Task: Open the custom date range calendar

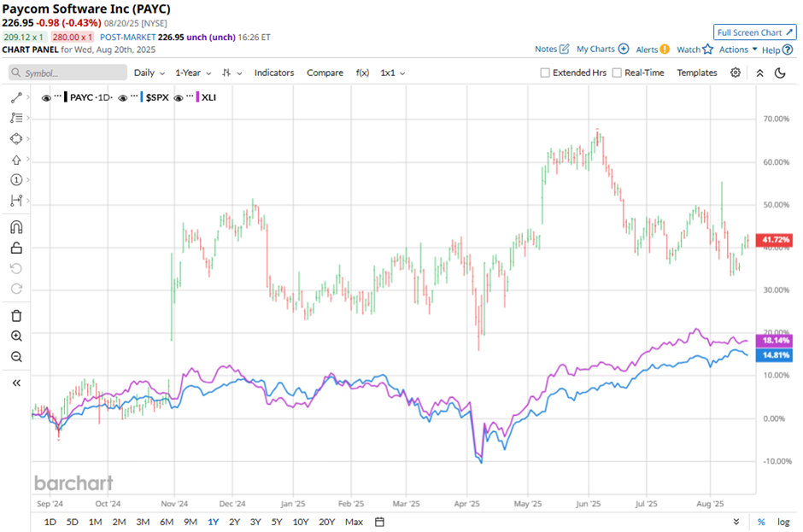Action: [x=379, y=522]
